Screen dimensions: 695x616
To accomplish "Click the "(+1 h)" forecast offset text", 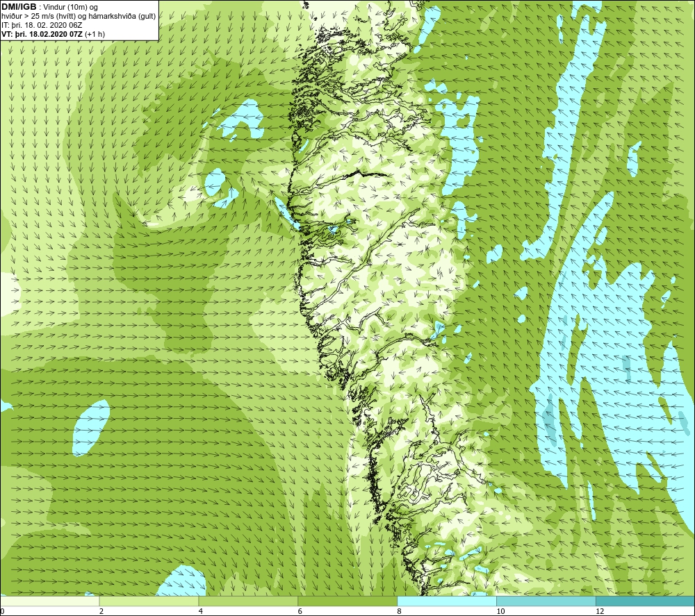I will tap(95, 34).
